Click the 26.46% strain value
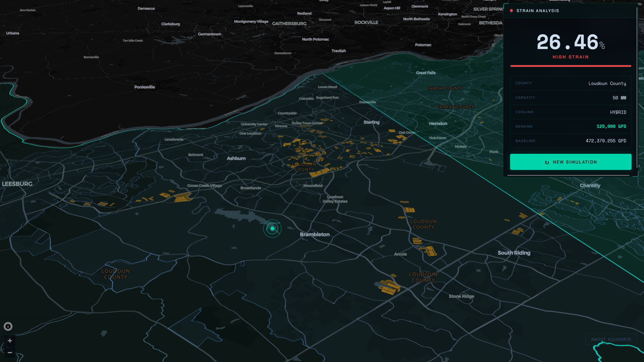The image size is (644, 362). coord(571,42)
